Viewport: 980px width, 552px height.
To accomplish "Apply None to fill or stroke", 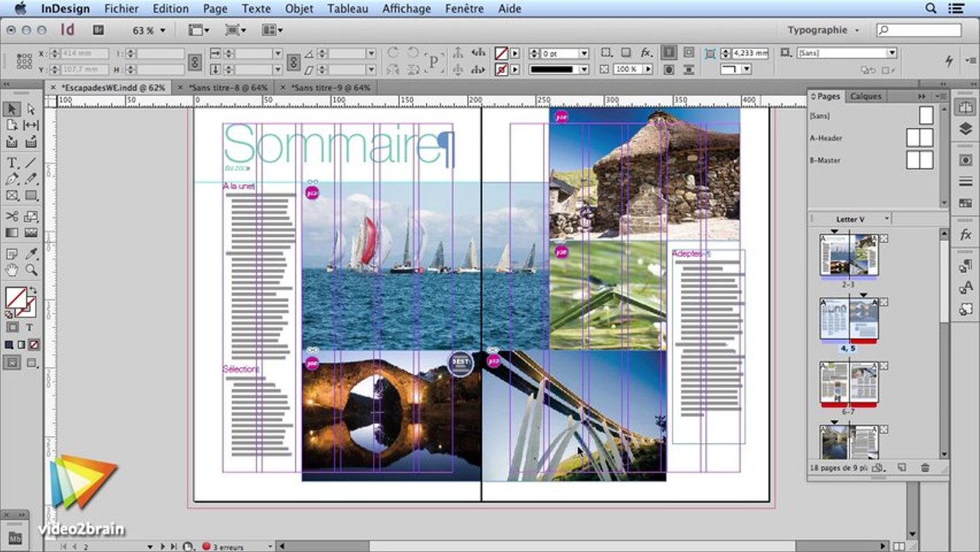I will (32, 345).
